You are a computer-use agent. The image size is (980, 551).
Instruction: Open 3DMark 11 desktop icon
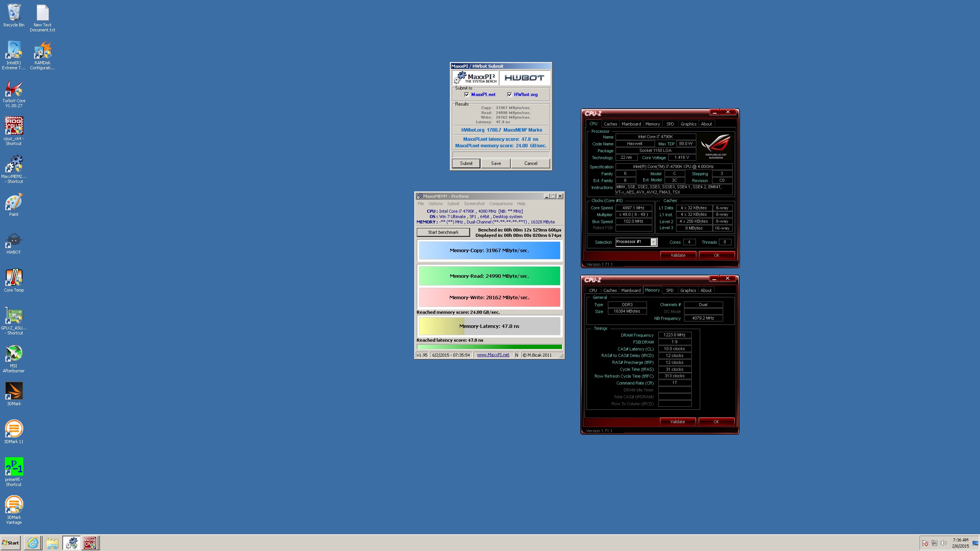pos(14,432)
